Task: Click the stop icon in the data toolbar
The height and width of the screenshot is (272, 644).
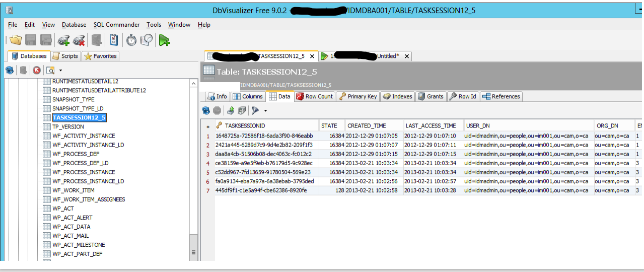Action: [217, 110]
